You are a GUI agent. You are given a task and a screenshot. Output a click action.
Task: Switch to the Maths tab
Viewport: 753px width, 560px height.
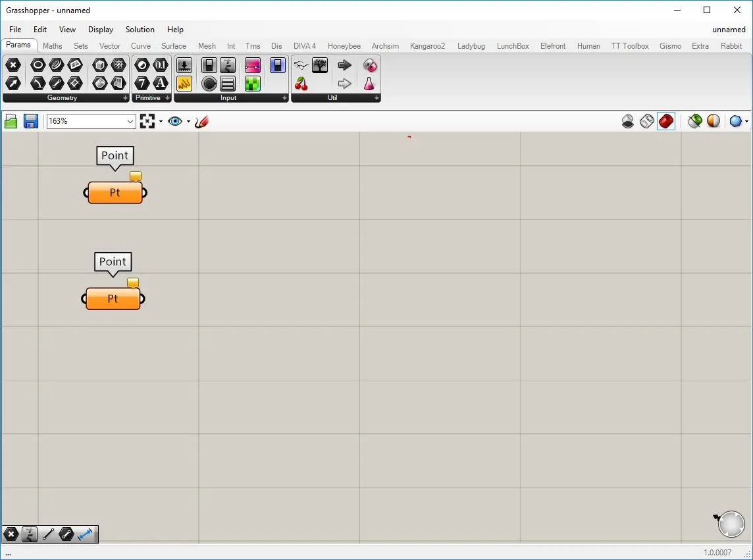53,46
